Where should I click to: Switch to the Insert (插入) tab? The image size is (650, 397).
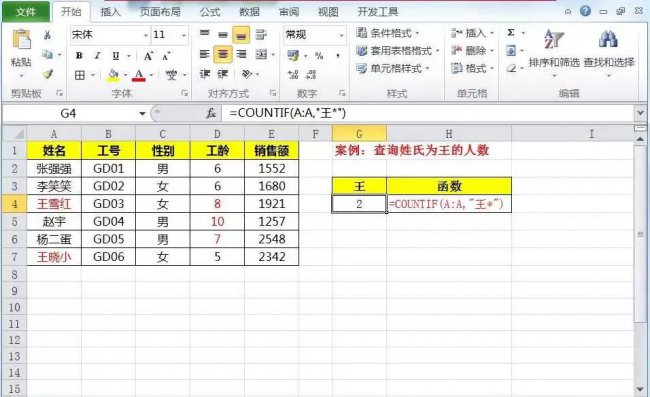pos(110,12)
